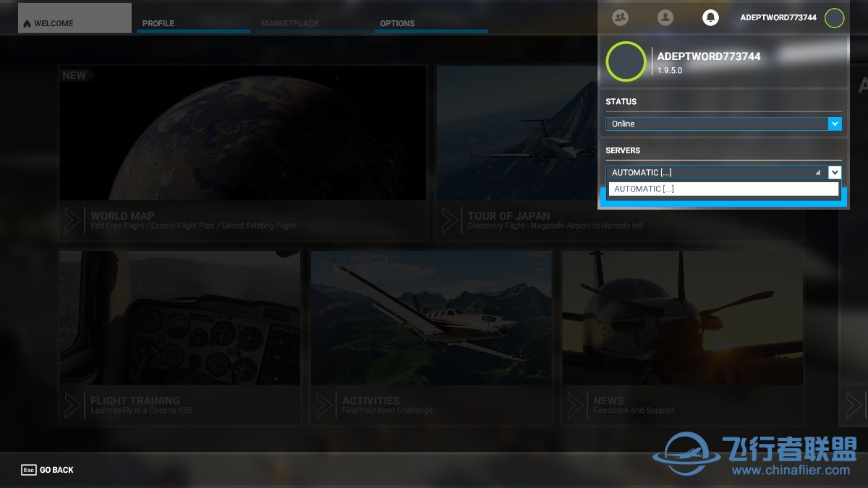
Task: Open the friends group icon
Action: pos(620,17)
